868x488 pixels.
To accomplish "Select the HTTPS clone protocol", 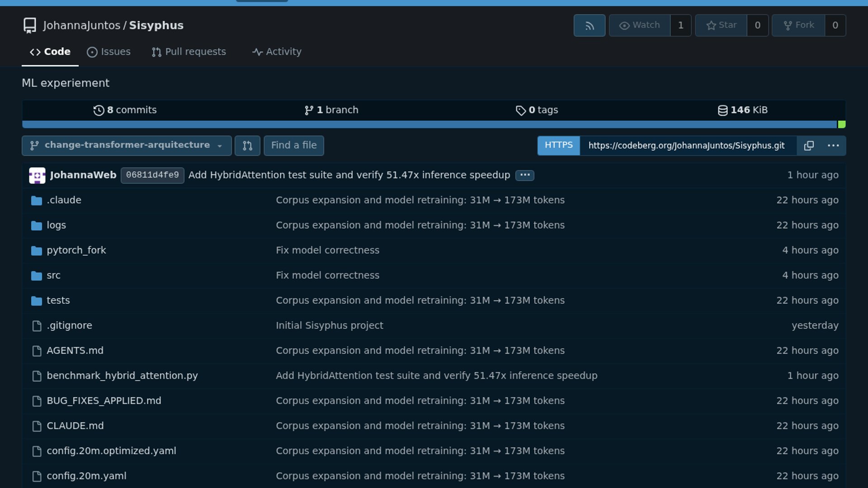I will pyautogui.click(x=558, y=145).
